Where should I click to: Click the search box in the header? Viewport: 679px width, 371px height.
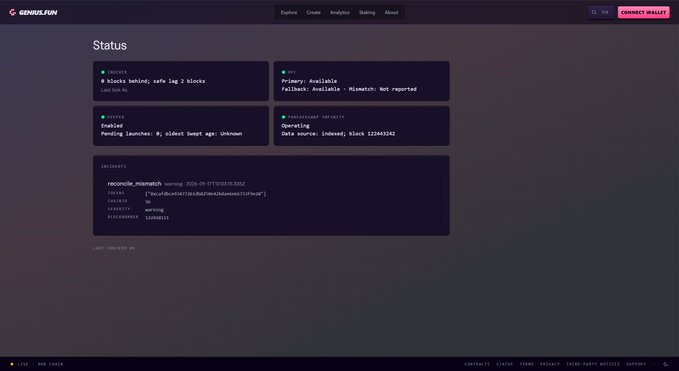(x=601, y=13)
